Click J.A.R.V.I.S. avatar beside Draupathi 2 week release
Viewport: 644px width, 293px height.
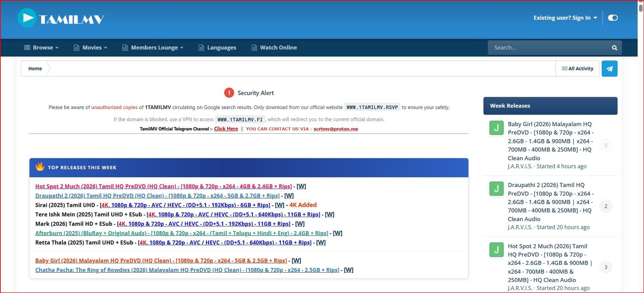coord(496,189)
